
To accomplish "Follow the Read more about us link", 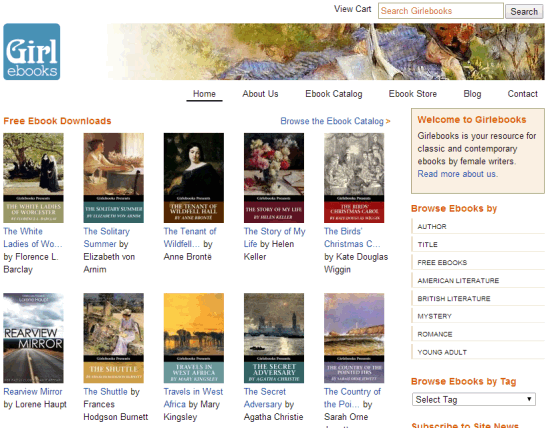I will click(457, 174).
